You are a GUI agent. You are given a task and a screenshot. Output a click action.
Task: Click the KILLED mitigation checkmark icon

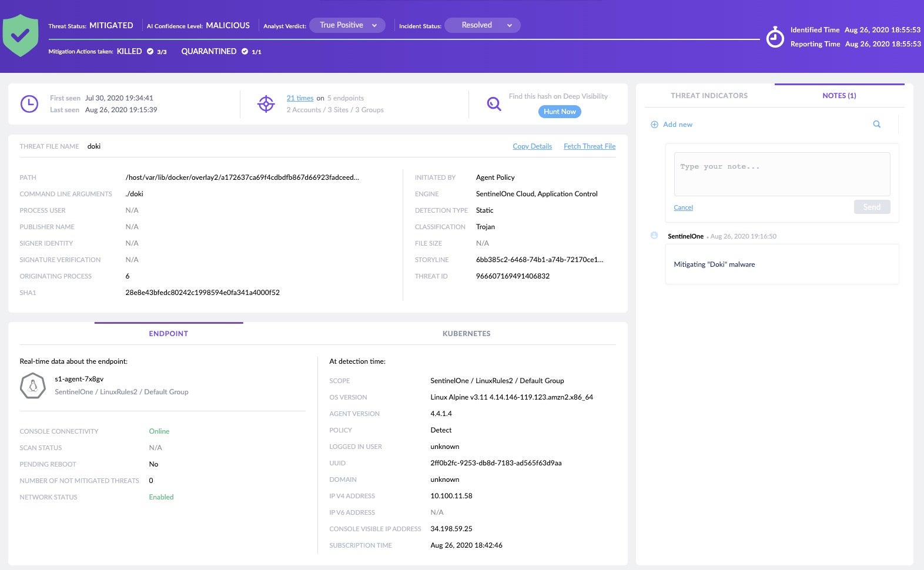pyautogui.click(x=150, y=52)
